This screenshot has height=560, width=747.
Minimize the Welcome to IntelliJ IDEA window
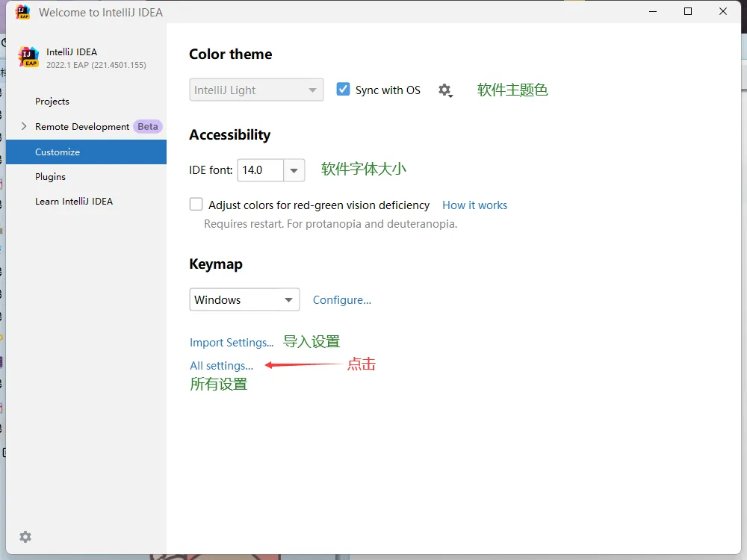click(x=653, y=11)
